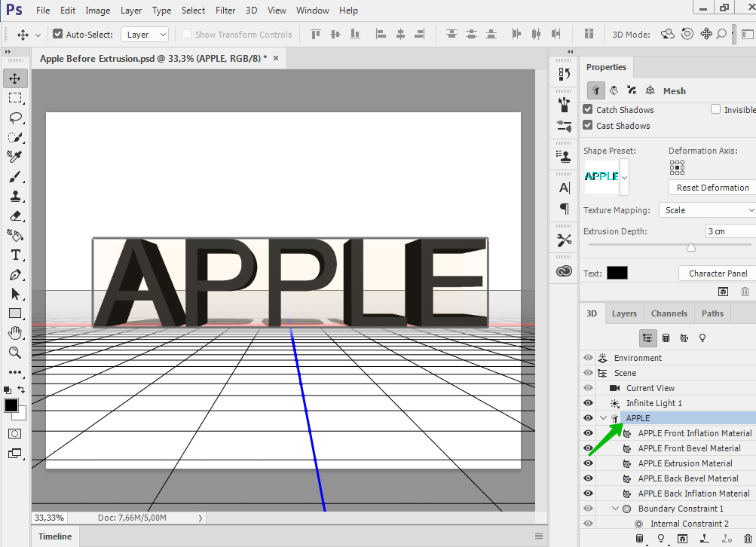Screen dimensions: 756x547
Task: Select the Horizontal Type tool
Action: point(15,255)
